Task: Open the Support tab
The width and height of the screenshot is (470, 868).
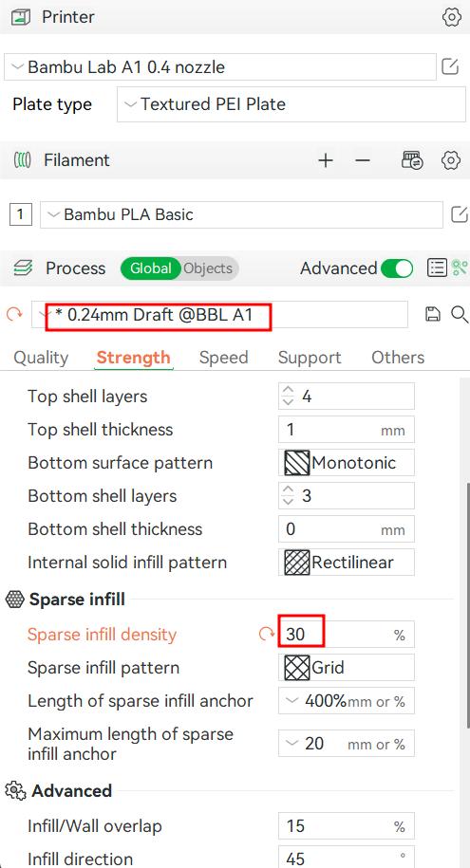Action: click(310, 358)
